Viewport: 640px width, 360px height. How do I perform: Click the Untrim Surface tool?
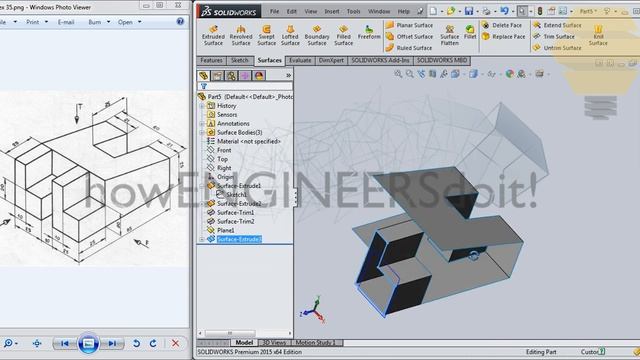tap(557, 48)
